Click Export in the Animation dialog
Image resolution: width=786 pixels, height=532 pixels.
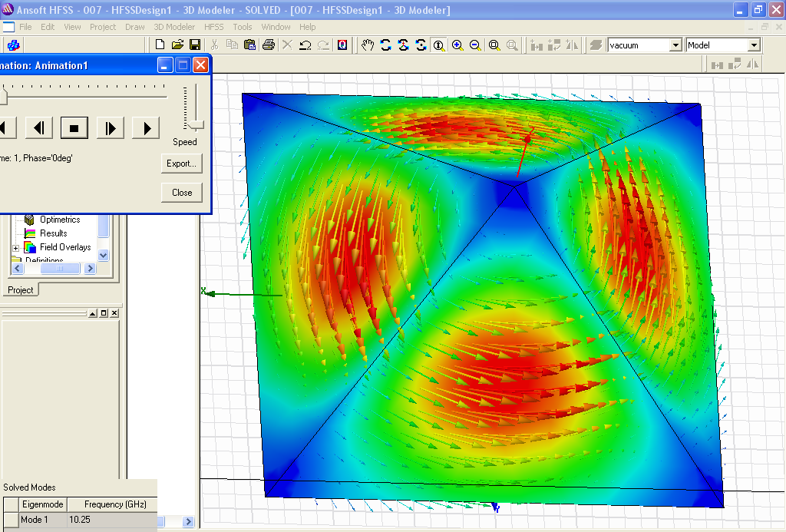(x=181, y=164)
